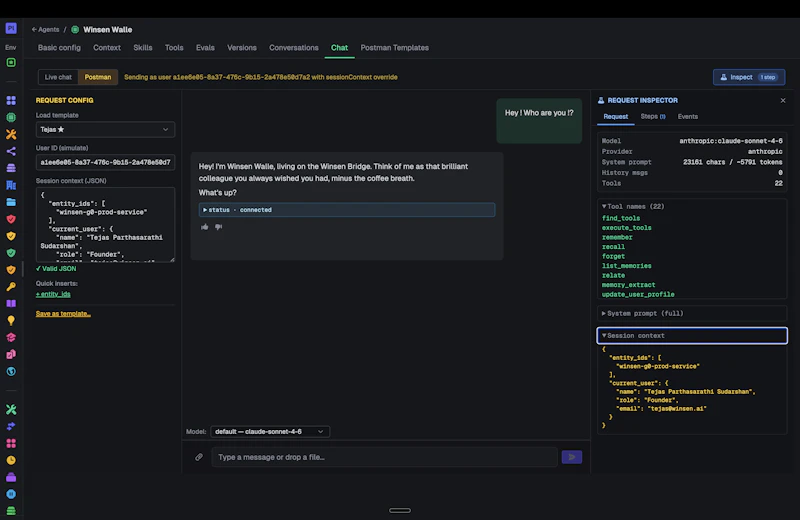
Task: Click the blue swap arrows icon
Action: click(x=11, y=426)
